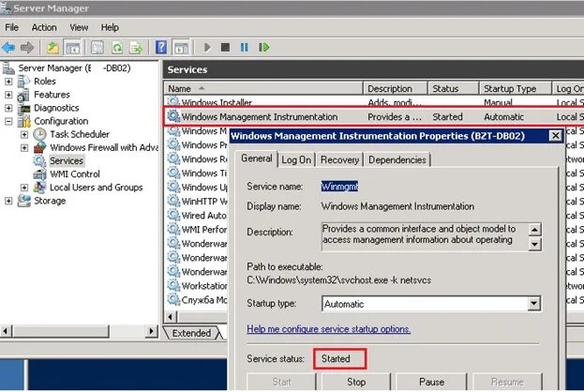Select the Extended view tab
Viewport: 584px width, 392px height.
(x=191, y=333)
